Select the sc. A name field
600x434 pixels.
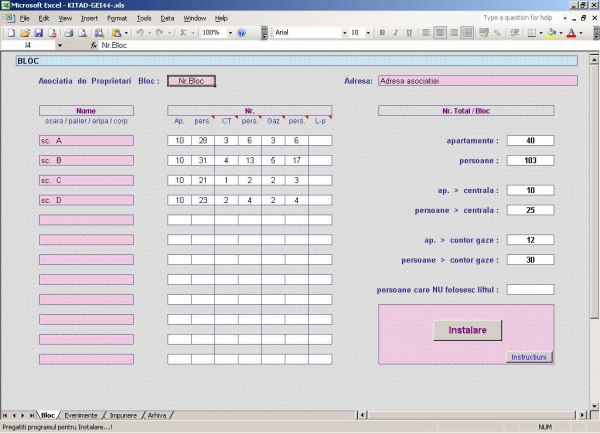(x=86, y=140)
